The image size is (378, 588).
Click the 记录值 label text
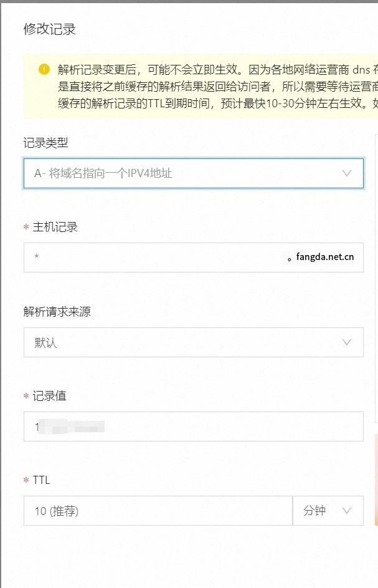(x=49, y=396)
